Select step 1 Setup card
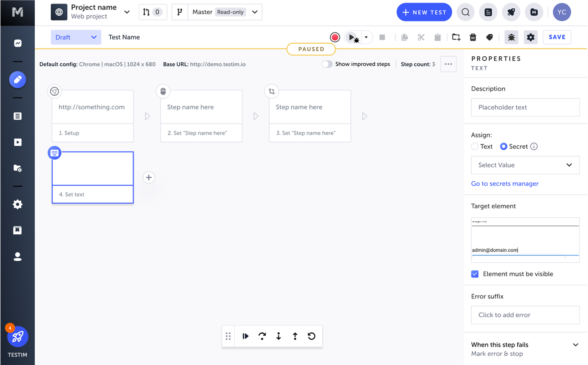 coord(93,116)
